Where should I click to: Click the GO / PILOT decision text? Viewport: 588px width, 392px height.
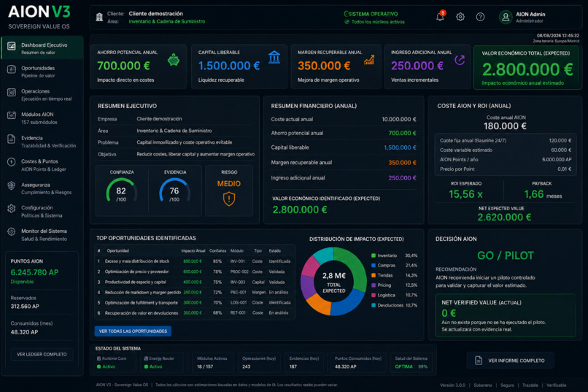pos(505,255)
